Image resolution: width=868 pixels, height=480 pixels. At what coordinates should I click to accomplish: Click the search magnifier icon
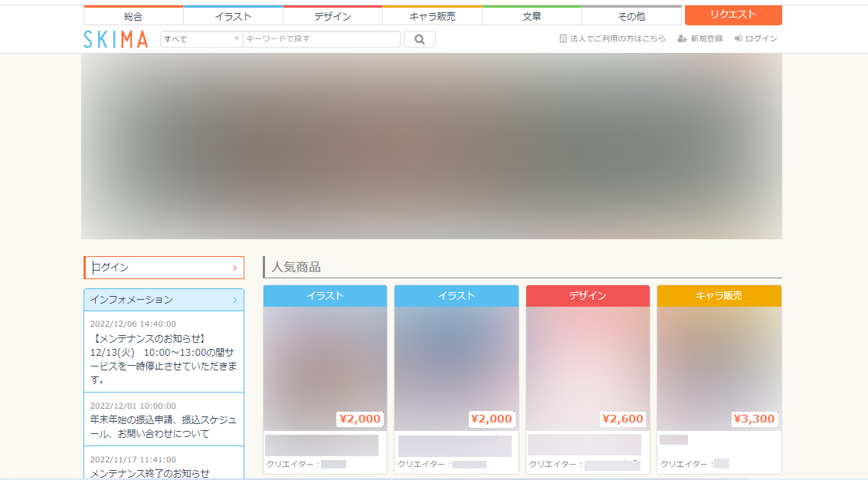click(x=419, y=38)
